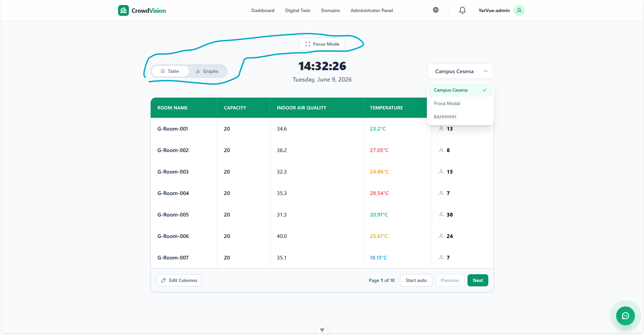Viewport: 644px width, 335px height.
Task: Click the CrowdVision building logo icon
Action: tap(123, 10)
